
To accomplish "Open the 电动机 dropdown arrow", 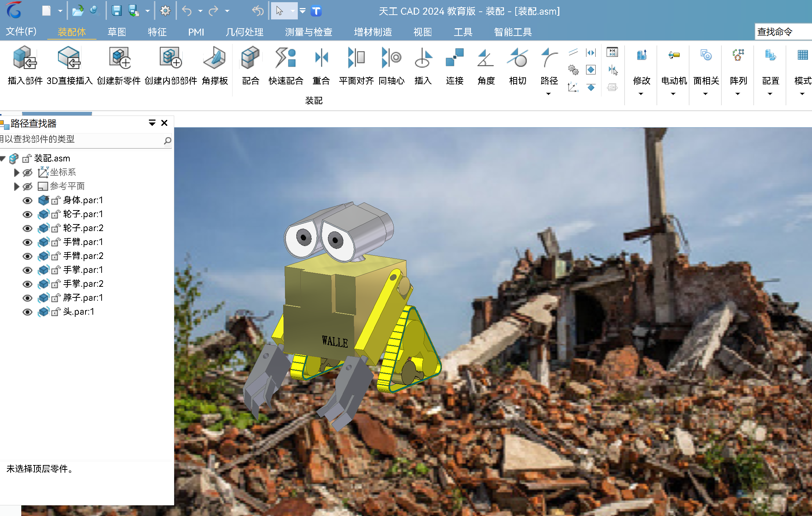I will tap(673, 94).
